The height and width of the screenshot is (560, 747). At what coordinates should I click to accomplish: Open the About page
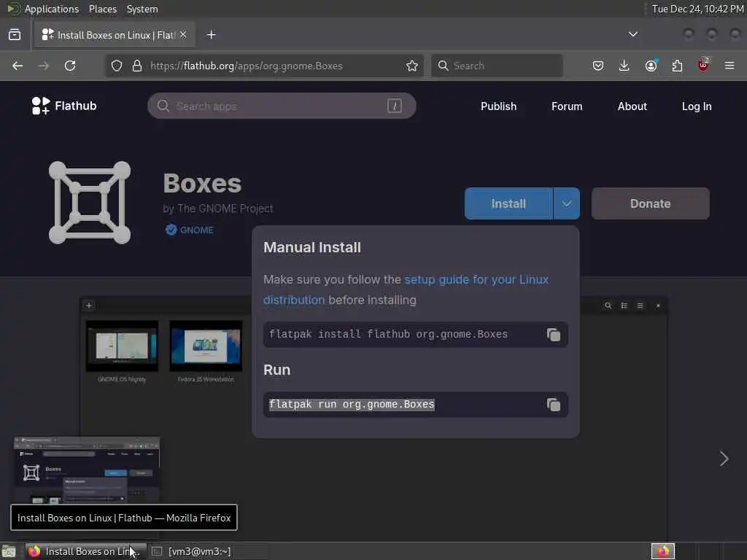click(x=632, y=106)
